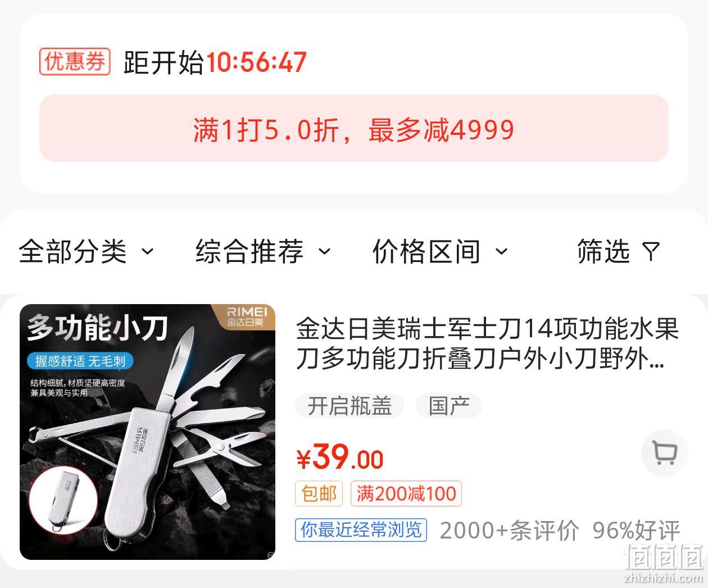This screenshot has height=588, width=708.
Task: Click the 96%好评 rating text
Action: [636, 530]
